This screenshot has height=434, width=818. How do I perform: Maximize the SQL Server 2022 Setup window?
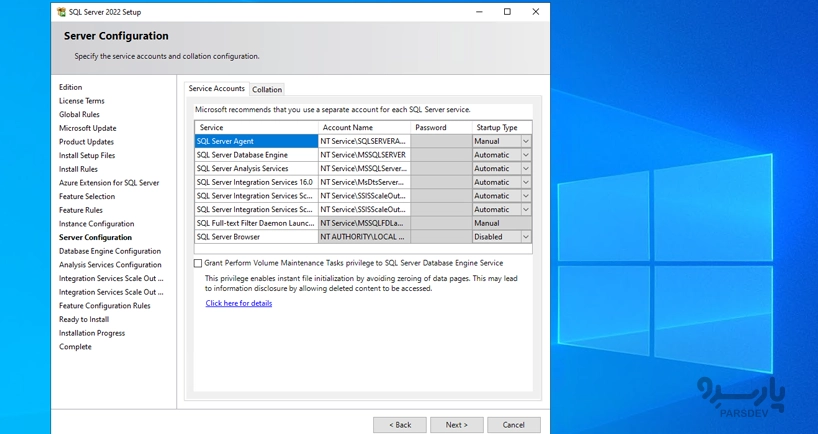[x=507, y=12]
